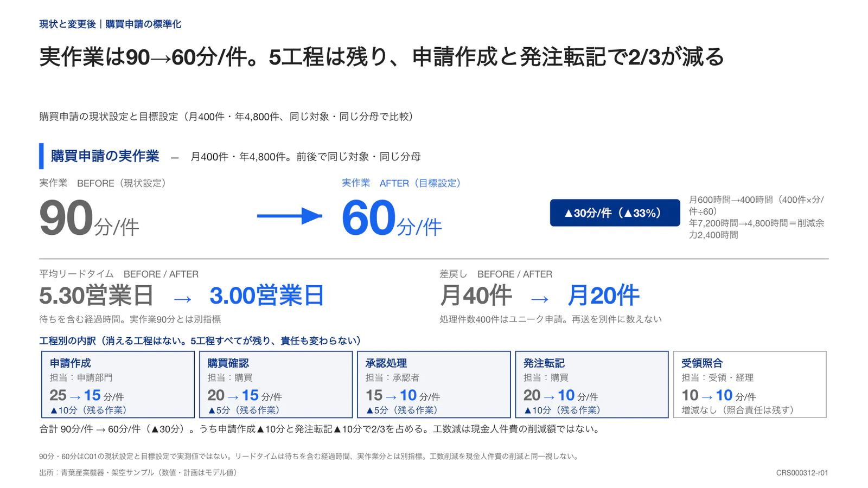The image size is (868, 488).
Task: Click the text '月600時間→400時間'
Action: (x=731, y=200)
